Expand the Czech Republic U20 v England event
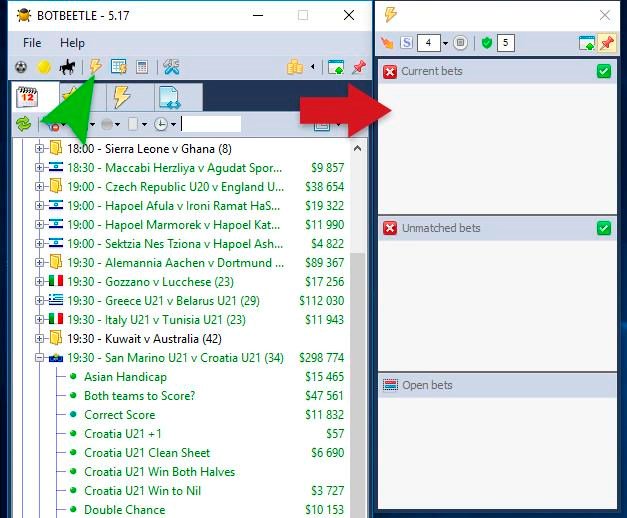 pyautogui.click(x=39, y=187)
